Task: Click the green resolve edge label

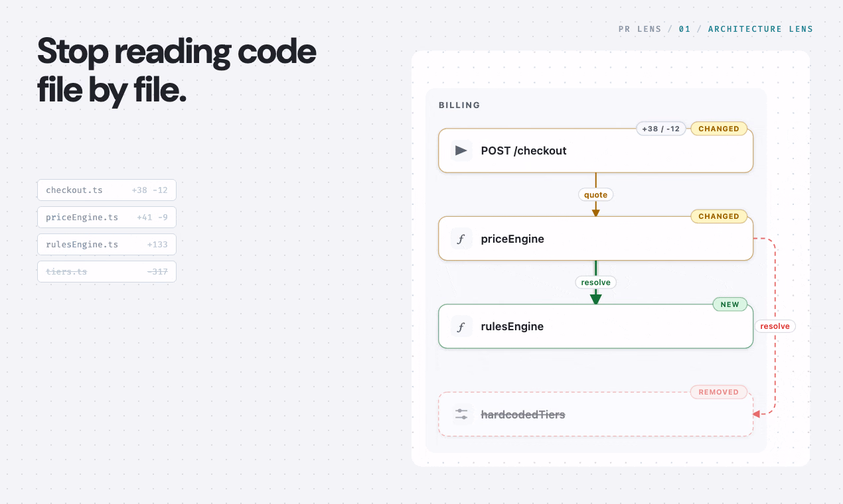Action: click(595, 283)
